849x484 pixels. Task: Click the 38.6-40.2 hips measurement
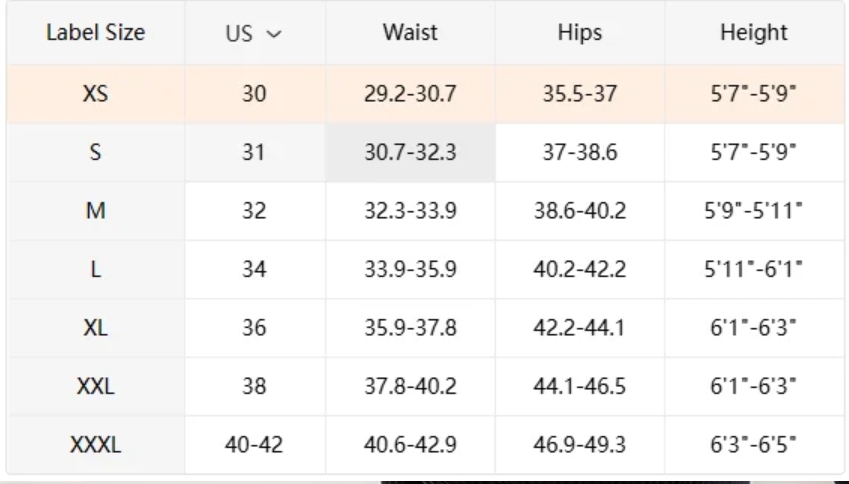click(x=580, y=212)
